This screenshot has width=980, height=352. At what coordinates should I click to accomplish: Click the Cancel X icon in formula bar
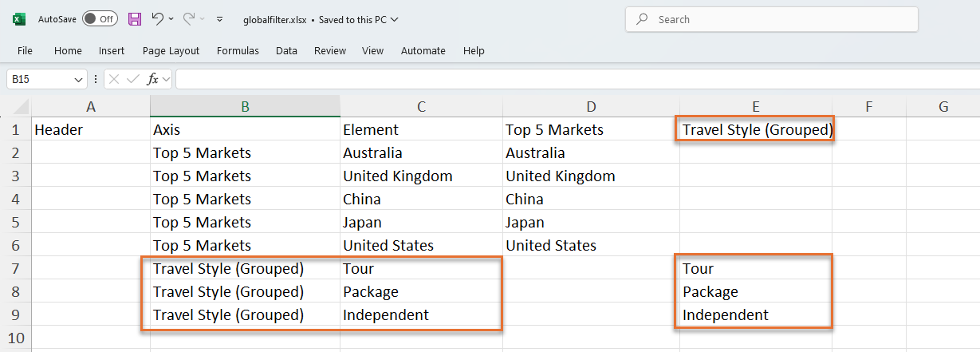coord(114,79)
